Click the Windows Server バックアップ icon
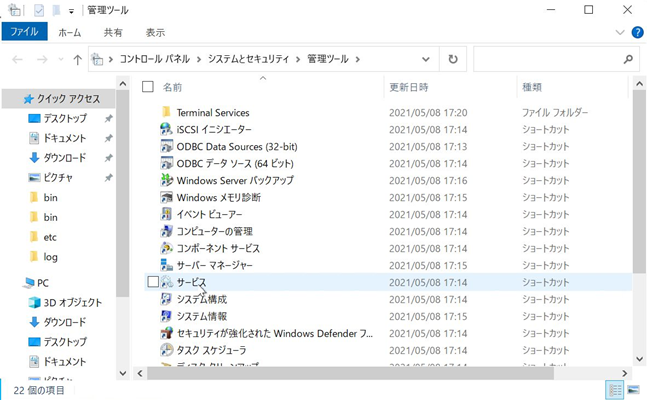647x400 pixels. point(166,180)
